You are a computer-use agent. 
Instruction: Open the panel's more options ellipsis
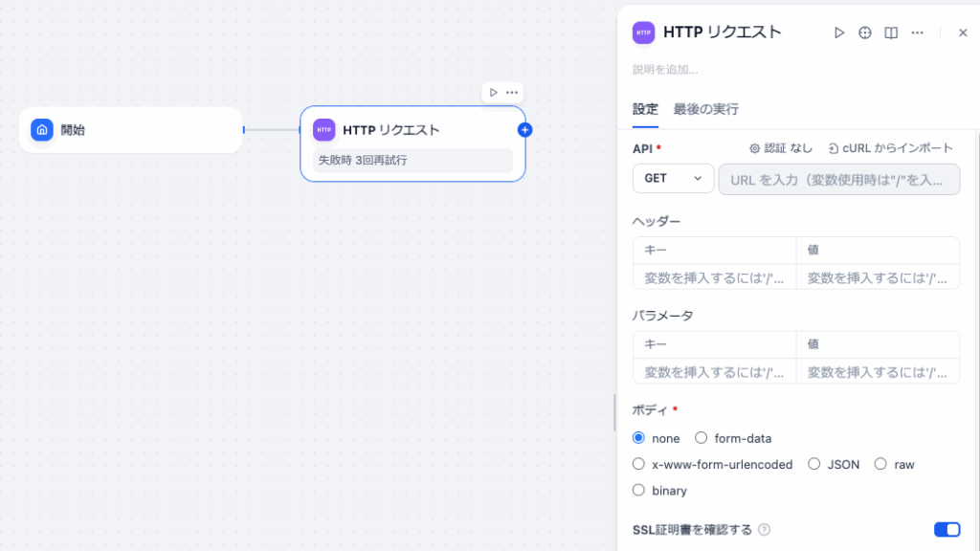tap(917, 33)
